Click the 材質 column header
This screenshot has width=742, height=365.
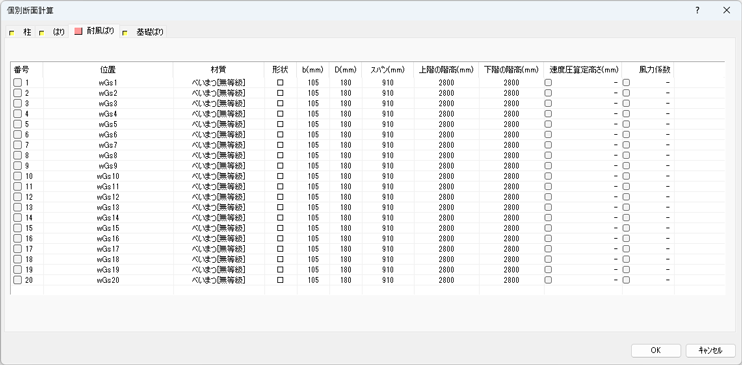click(x=219, y=70)
